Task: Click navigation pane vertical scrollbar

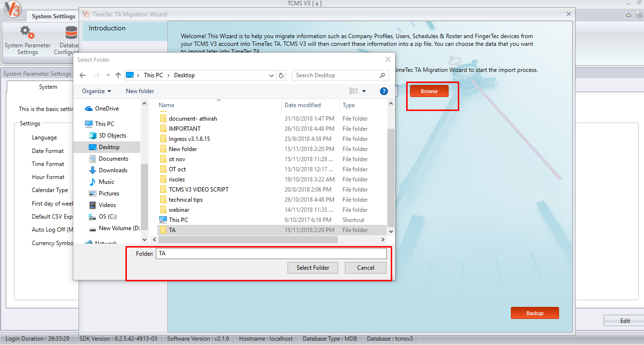Action: tap(144, 198)
